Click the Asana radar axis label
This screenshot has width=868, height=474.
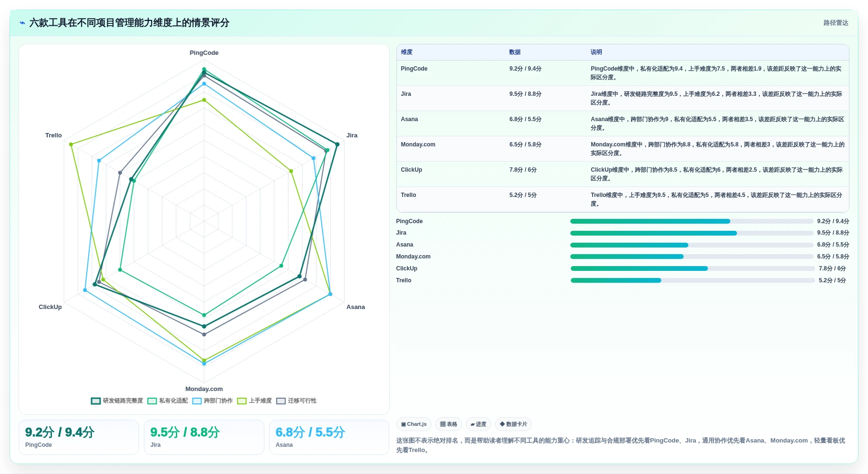point(355,307)
